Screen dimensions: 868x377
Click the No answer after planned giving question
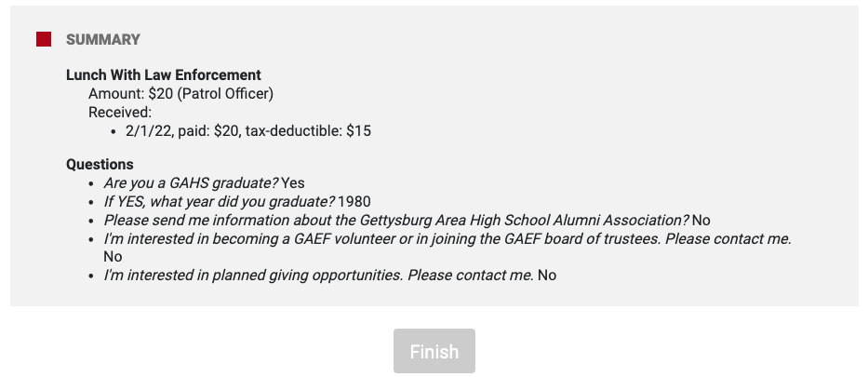546,275
